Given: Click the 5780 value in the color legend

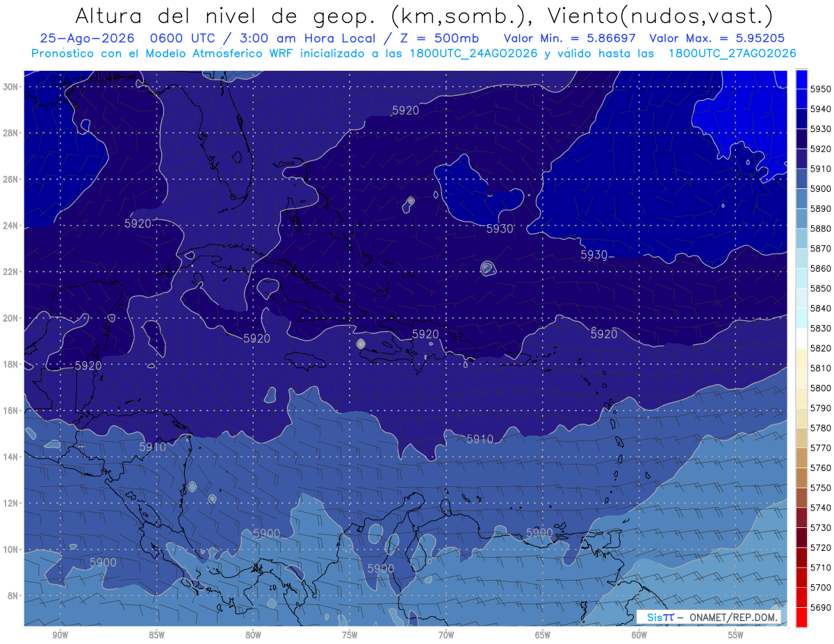Looking at the screenshot, I should [x=821, y=428].
